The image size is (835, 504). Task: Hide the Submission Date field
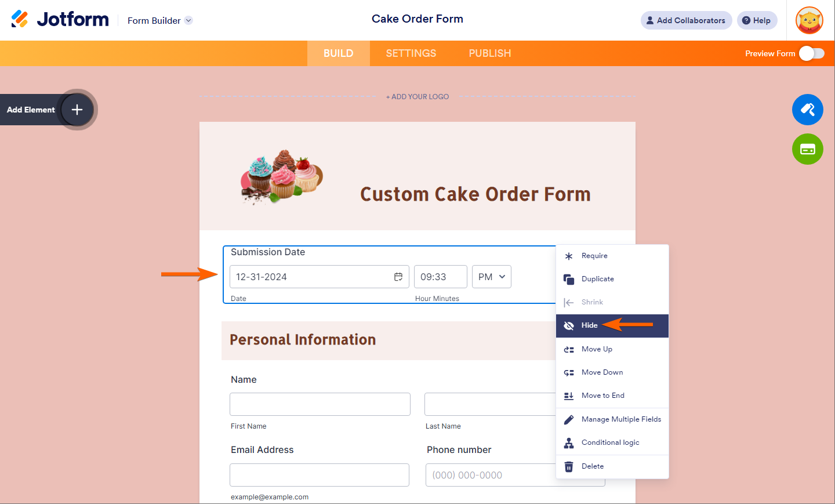point(589,325)
